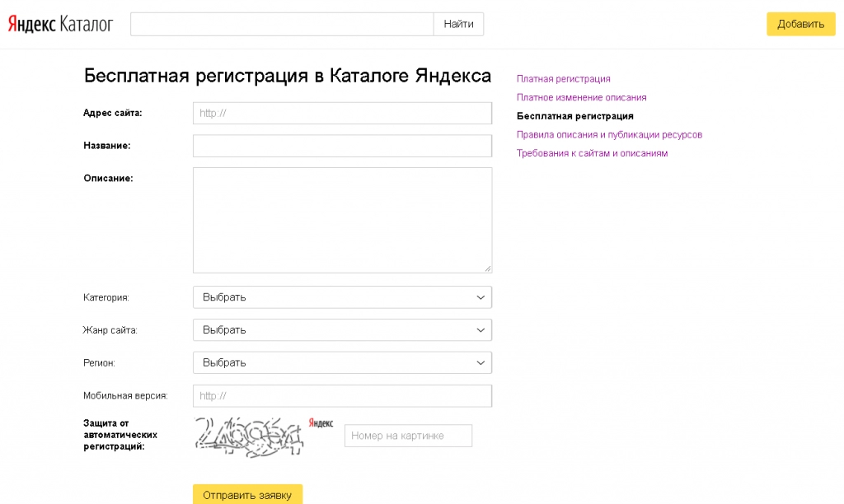Click the Найти search button

(x=458, y=24)
